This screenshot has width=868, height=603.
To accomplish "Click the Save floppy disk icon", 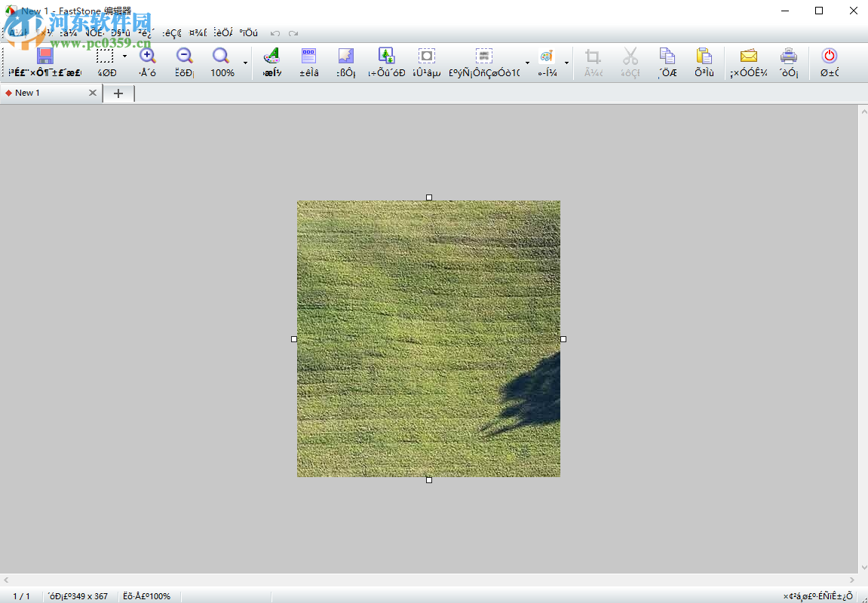I will coord(45,57).
